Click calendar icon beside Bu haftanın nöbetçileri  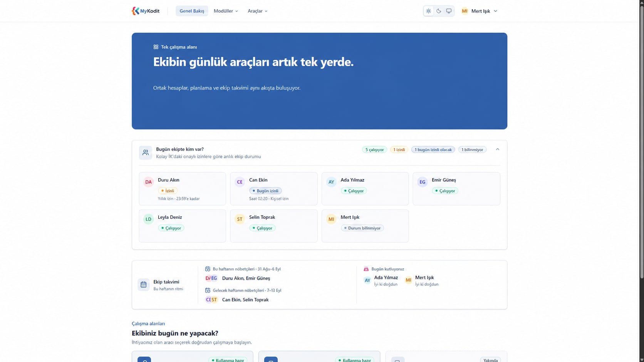[x=208, y=269]
